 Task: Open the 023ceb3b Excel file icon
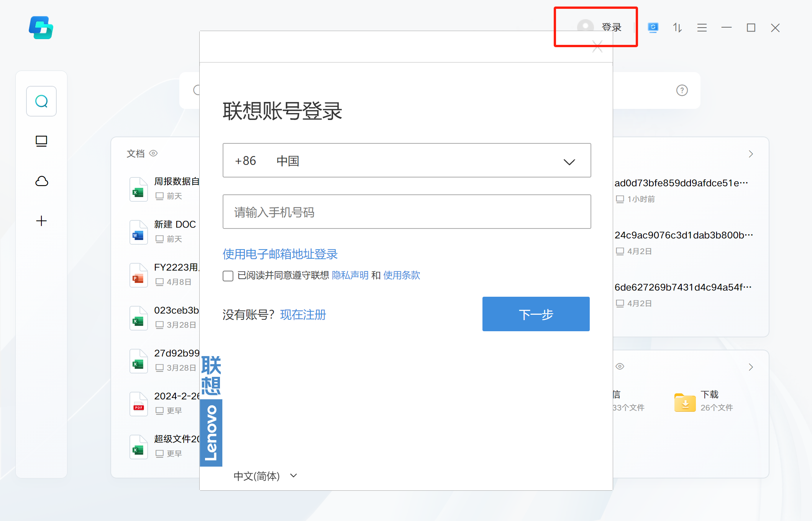tap(138, 318)
